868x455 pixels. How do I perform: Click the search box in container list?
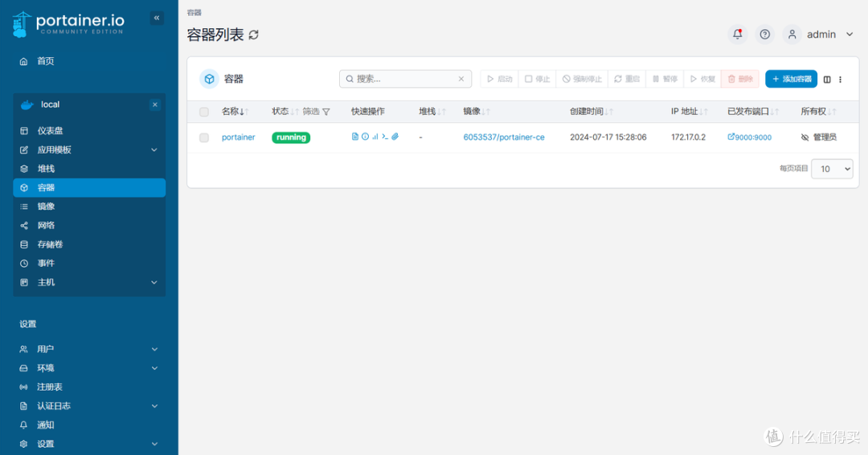[x=405, y=79]
